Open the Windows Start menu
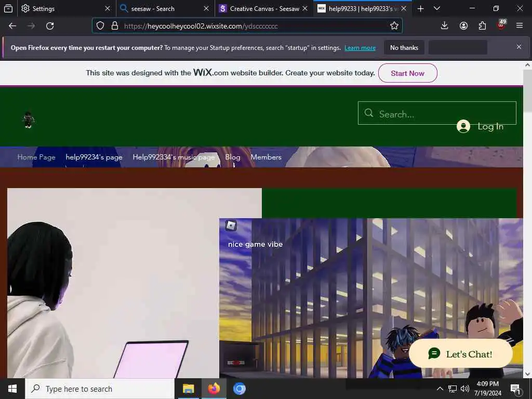 tap(12, 389)
